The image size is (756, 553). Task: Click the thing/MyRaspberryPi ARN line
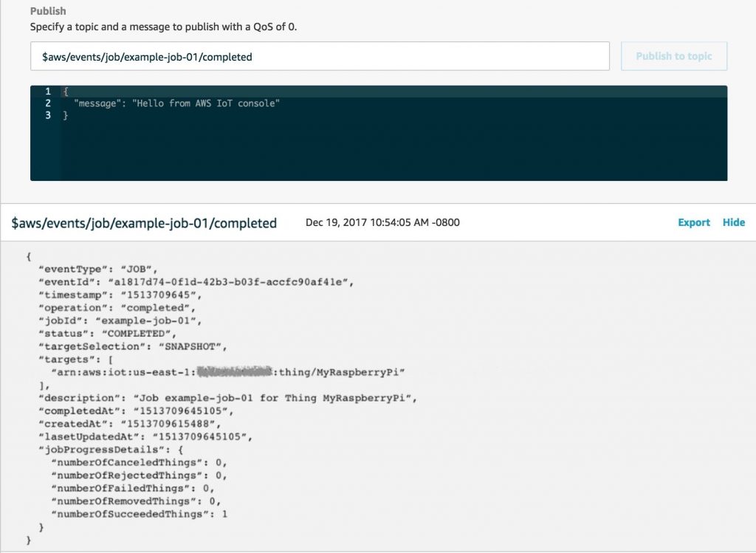point(228,372)
